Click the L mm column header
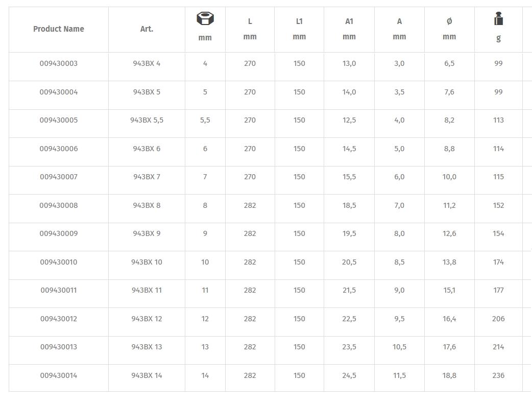 click(250, 29)
